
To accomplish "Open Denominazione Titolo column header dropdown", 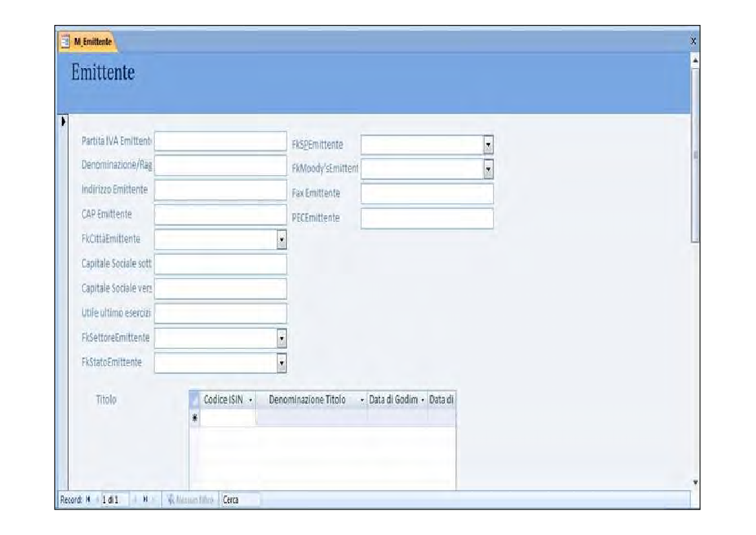I will click(x=362, y=400).
